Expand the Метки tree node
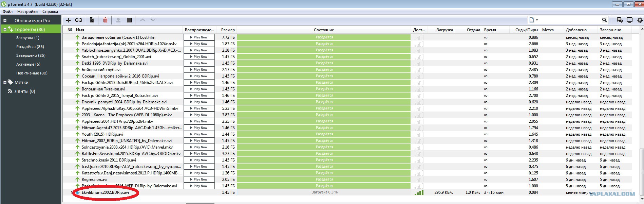 click(5, 82)
